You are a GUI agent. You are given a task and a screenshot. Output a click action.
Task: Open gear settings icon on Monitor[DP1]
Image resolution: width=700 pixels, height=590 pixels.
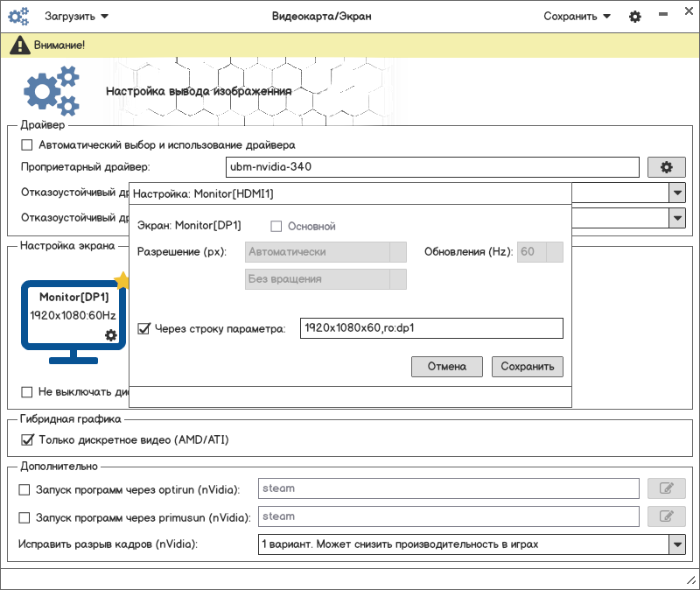(111, 335)
